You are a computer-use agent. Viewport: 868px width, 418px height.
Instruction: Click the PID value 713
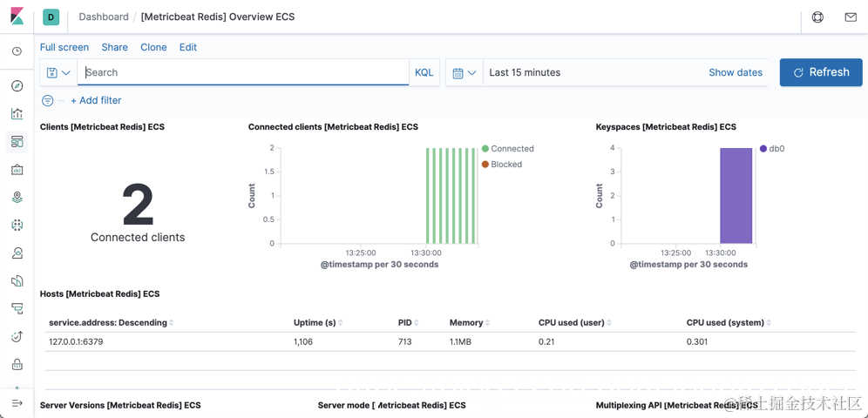[x=404, y=341]
